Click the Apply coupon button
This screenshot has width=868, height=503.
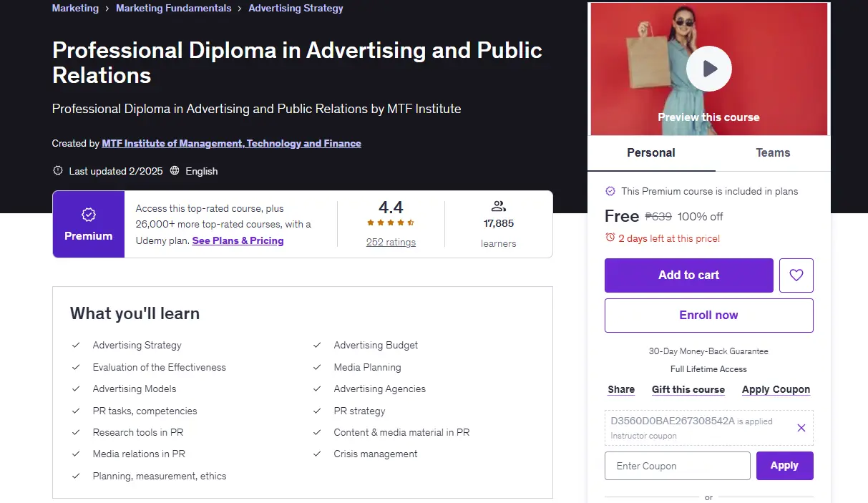pos(785,466)
